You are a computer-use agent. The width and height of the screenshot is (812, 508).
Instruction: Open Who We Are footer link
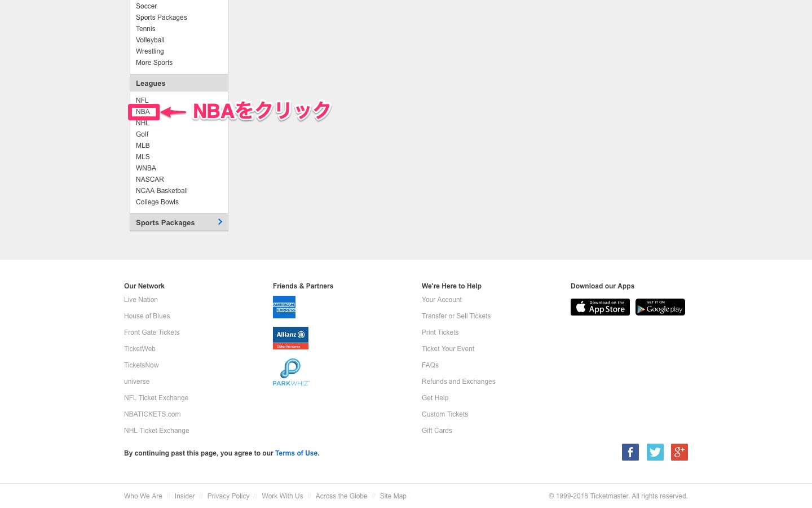tap(143, 496)
